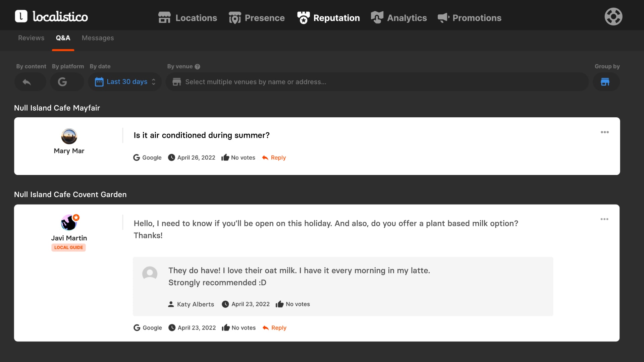Open the Promotions megaphone icon
Viewport: 644px width, 362px height.
click(x=443, y=18)
